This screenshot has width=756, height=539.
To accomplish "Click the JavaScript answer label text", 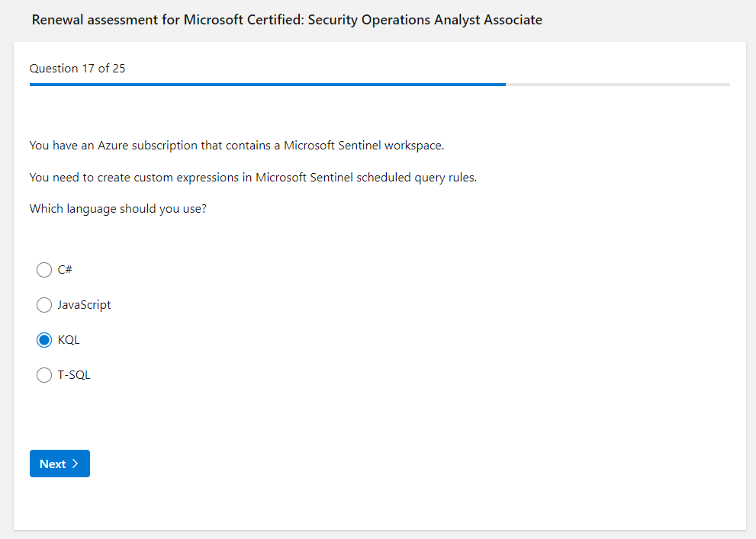I will click(x=84, y=305).
